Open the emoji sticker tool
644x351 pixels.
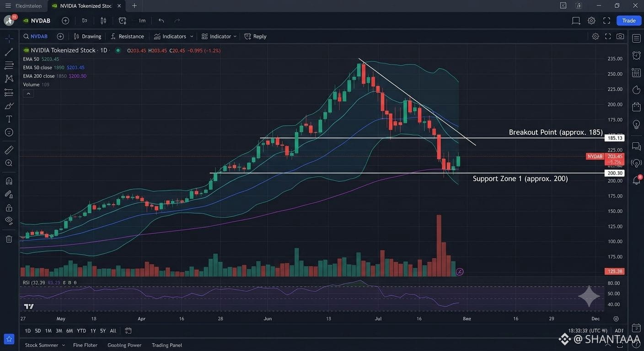click(x=9, y=132)
